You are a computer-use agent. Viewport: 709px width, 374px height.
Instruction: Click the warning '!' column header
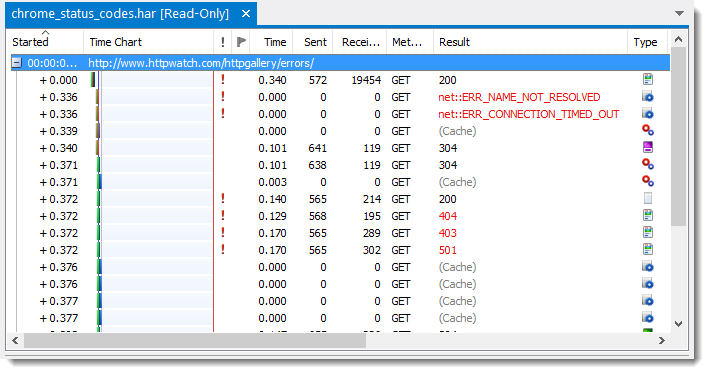coord(222,42)
